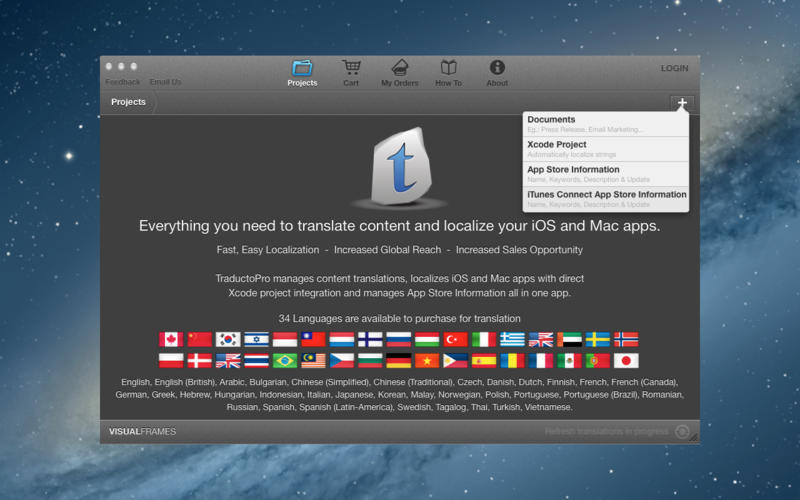
Task: Choose iTunes Connect App Store Information
Action: click(x=606, y=199)
